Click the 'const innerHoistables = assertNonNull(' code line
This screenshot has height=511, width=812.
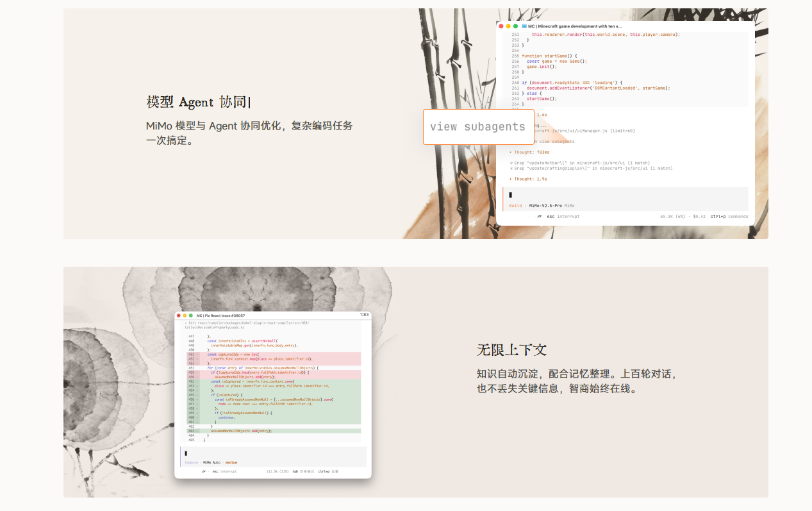pos(242,340)
